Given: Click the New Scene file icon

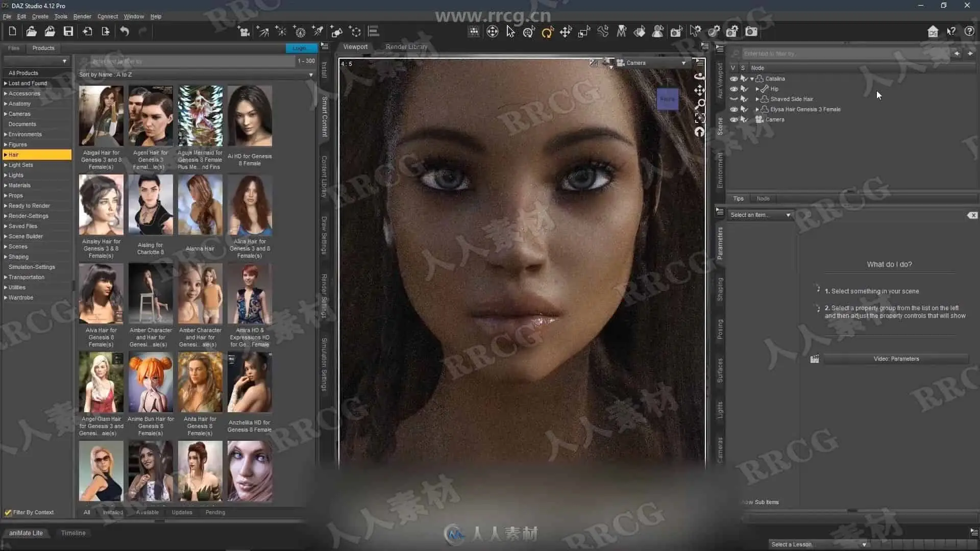Looking at the screenshot, I should click(13, 32).
